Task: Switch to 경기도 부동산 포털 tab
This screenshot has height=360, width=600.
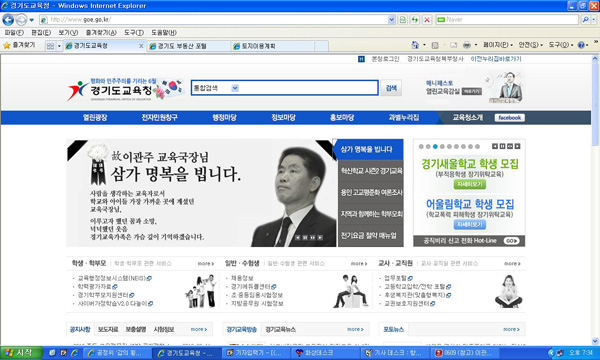Action: (x=189, y=46)
